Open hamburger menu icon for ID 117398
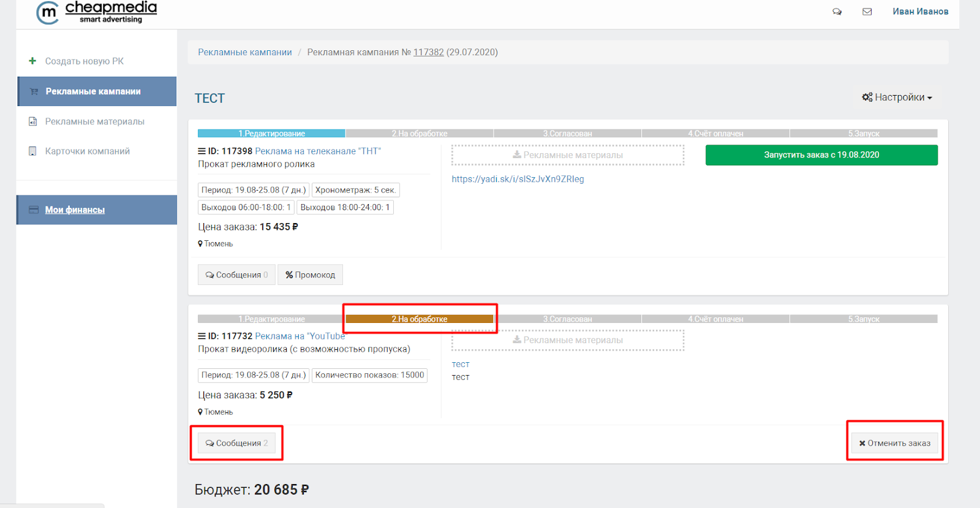This screenshot has height=508, width=980. tap(202, 151)
